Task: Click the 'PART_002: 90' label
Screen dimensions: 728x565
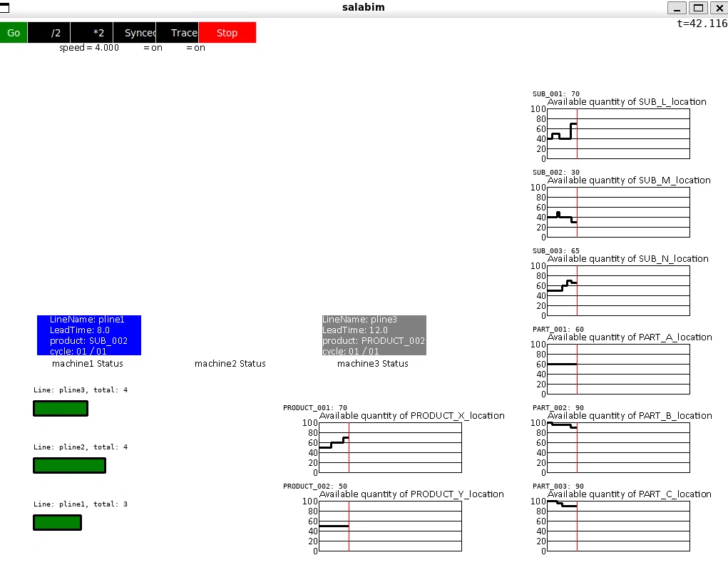Action: click(x=558, y=408)
